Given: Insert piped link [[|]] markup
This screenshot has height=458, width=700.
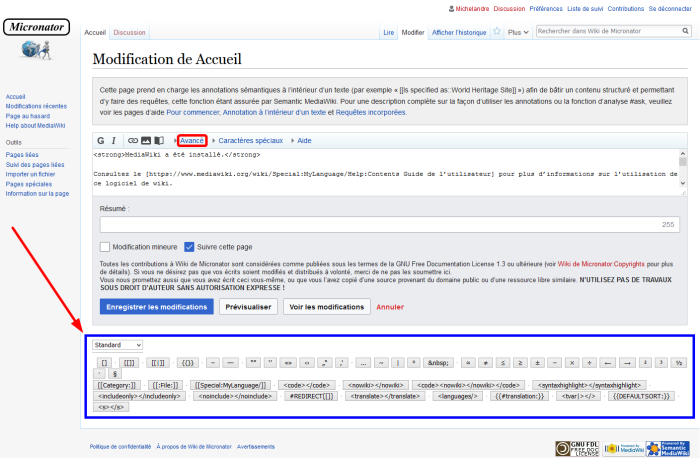Looking at the screenshot, I should click(158, 363).
